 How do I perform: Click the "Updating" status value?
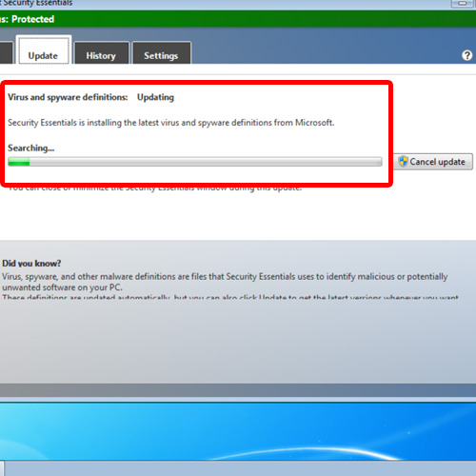pyautogui.click(x=155, y=97)
